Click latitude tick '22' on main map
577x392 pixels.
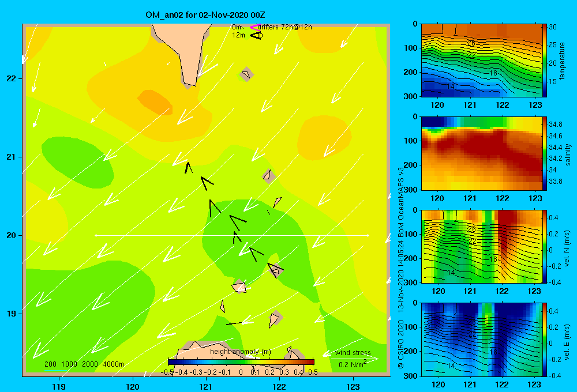click(12, 78)
